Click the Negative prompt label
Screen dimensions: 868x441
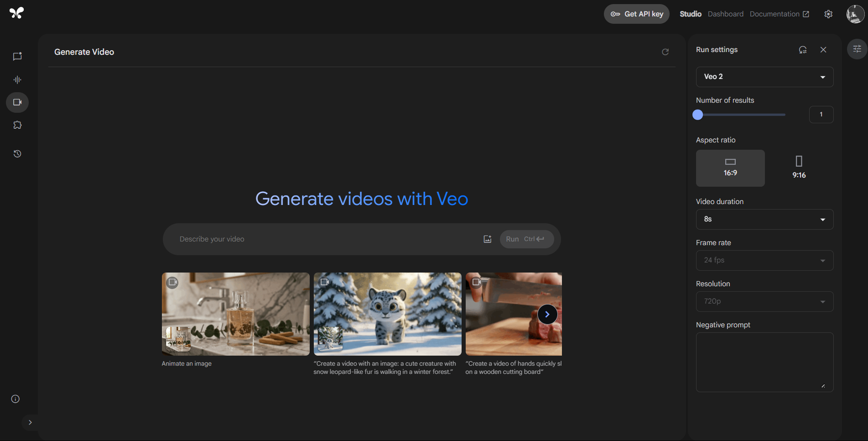(x=723, y=325)
